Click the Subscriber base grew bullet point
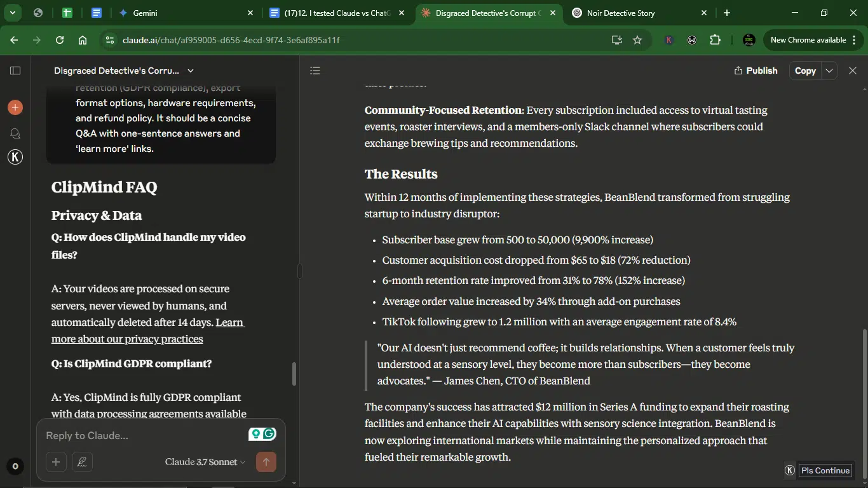This screenshot has height=488, width=868. pyautogui.click(x=518, y=240)
